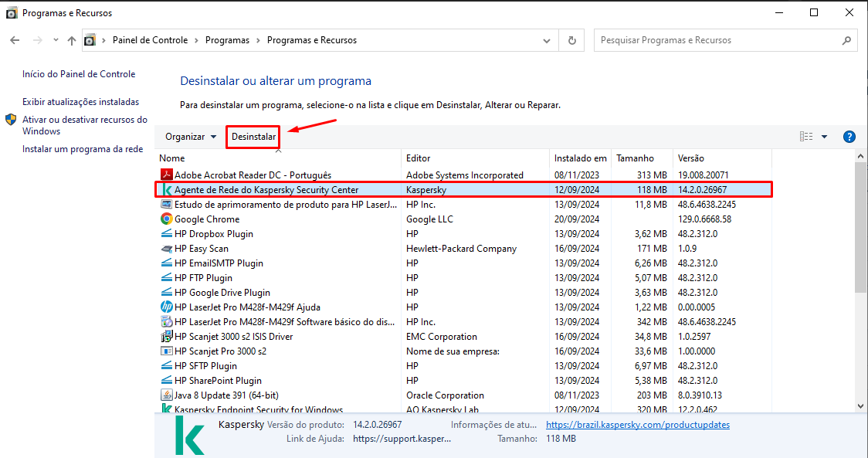868x458 pixels.
Task: Open the Organizar dropdown menu
Action: [x=191, y=137]
